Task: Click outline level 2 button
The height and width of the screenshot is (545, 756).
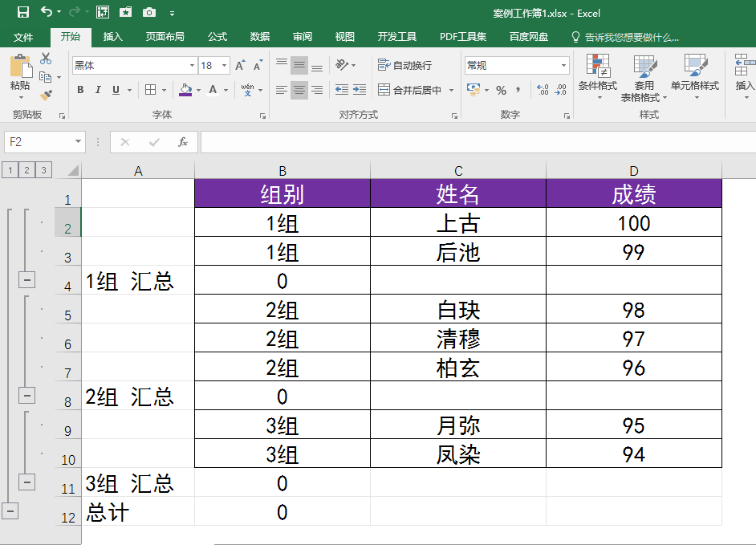Action: [x=27, y=170]
